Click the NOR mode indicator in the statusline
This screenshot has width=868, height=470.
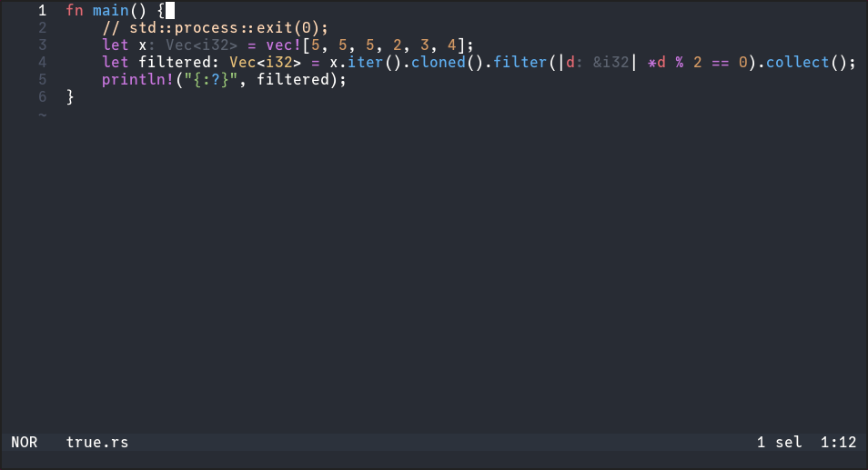(25, 443)
